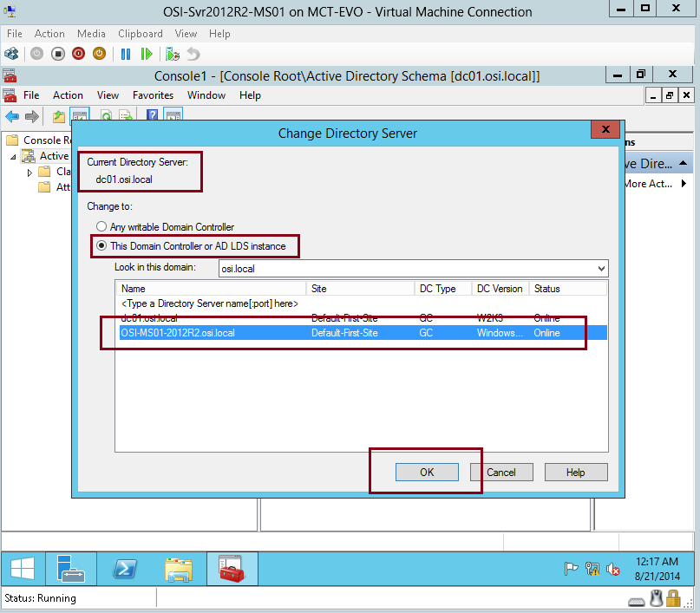Click the MMC Back arrow

pyautogui.click(x=12, y=116)
